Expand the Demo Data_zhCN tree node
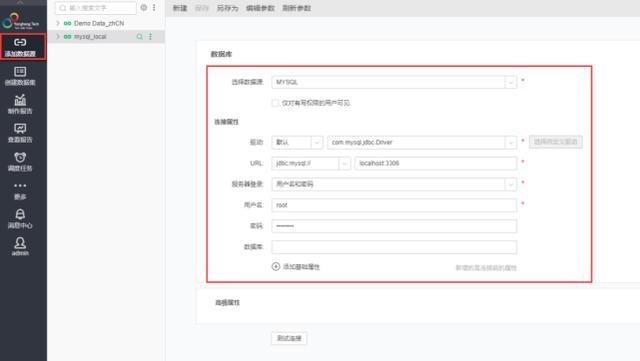The height and width of the screenshot is (361, 640). [x=58, y=23]
